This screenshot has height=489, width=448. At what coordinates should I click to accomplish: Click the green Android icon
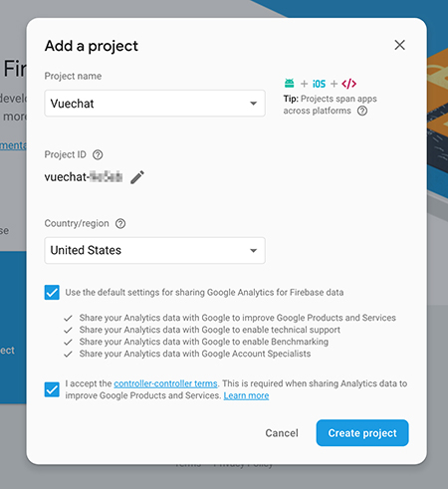point(289,84)
